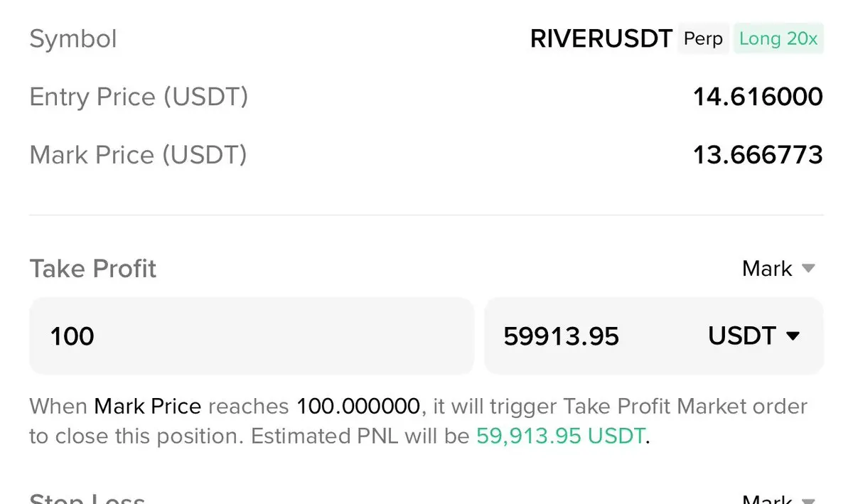Click the black arrow next to USDT
The height and width of the screenshot is (504, 853).
coord(793,336)
